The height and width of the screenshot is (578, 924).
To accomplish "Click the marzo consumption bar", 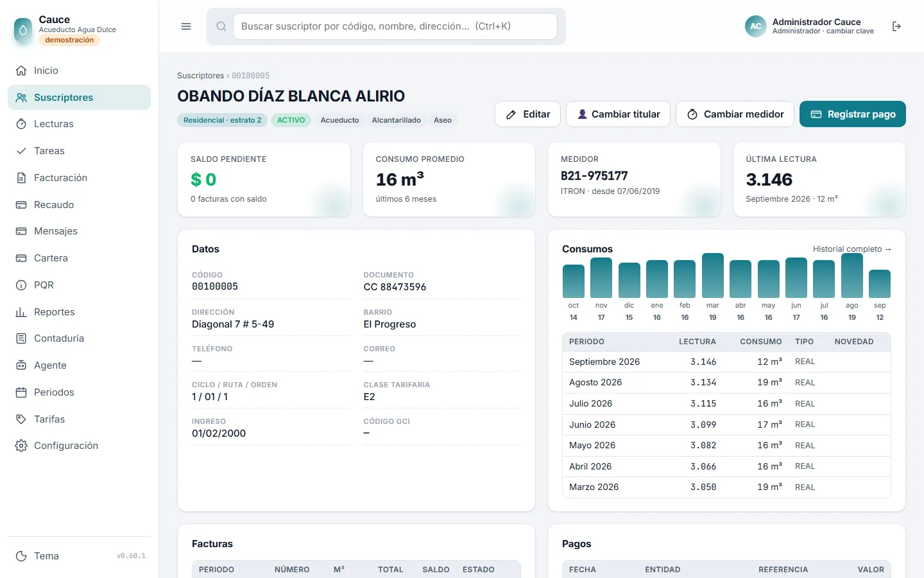I will (x=713, y=276).
